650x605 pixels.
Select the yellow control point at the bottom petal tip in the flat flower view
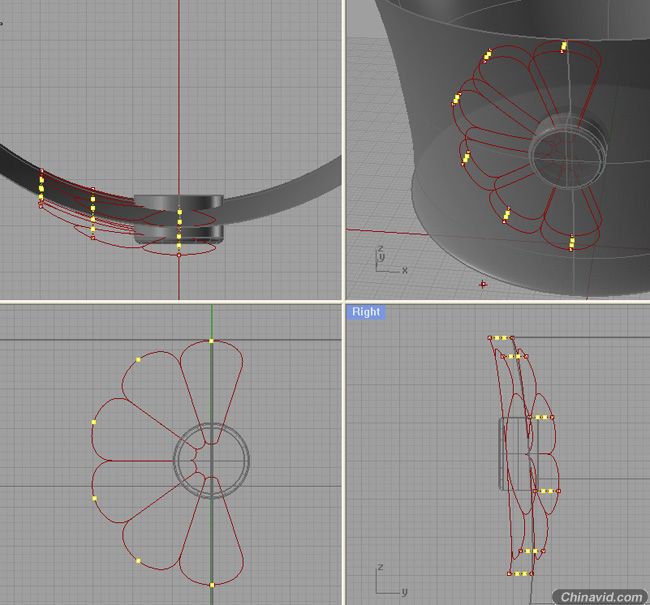[x=212, y=585]
